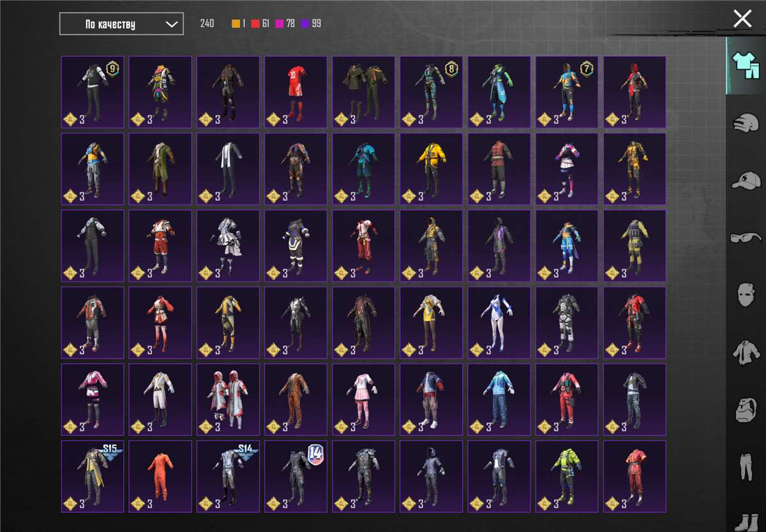Click the red quality swatch showing 61

[255, 24]
